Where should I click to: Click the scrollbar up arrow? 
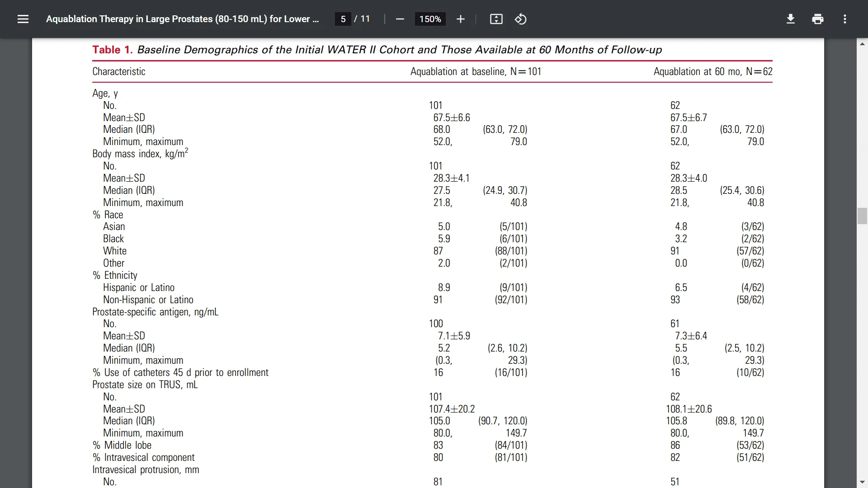(x=862, y=44)
